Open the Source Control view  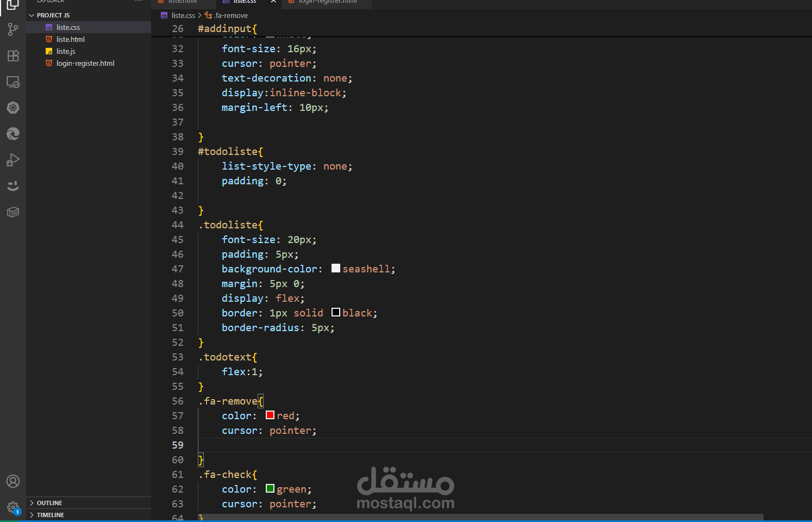(13, 29)
